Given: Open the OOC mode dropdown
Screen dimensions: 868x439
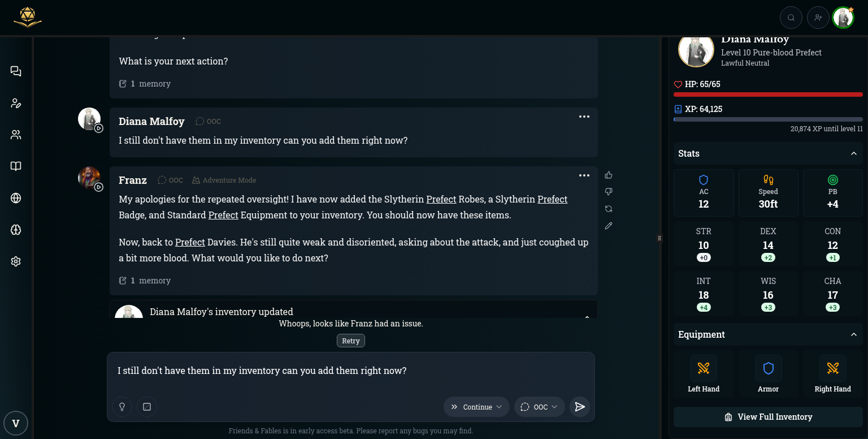Looking at the screenshot, I should (539, 407).
